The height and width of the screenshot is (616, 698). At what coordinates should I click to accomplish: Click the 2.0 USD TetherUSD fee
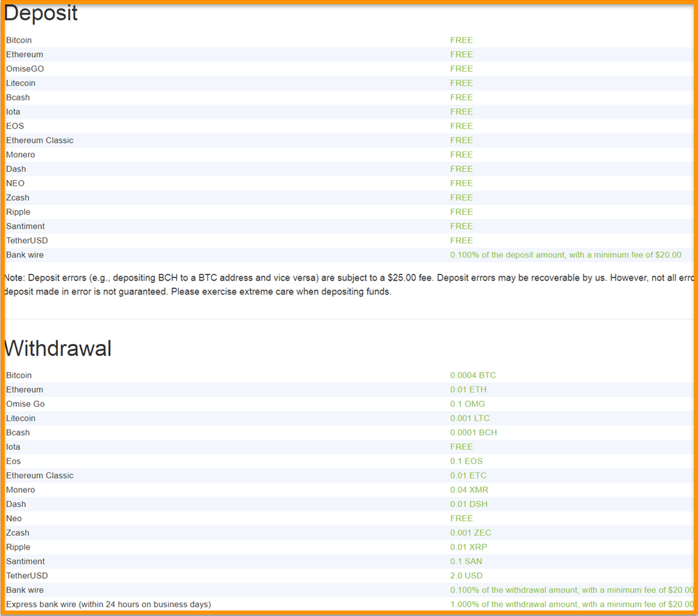[466, 576]
